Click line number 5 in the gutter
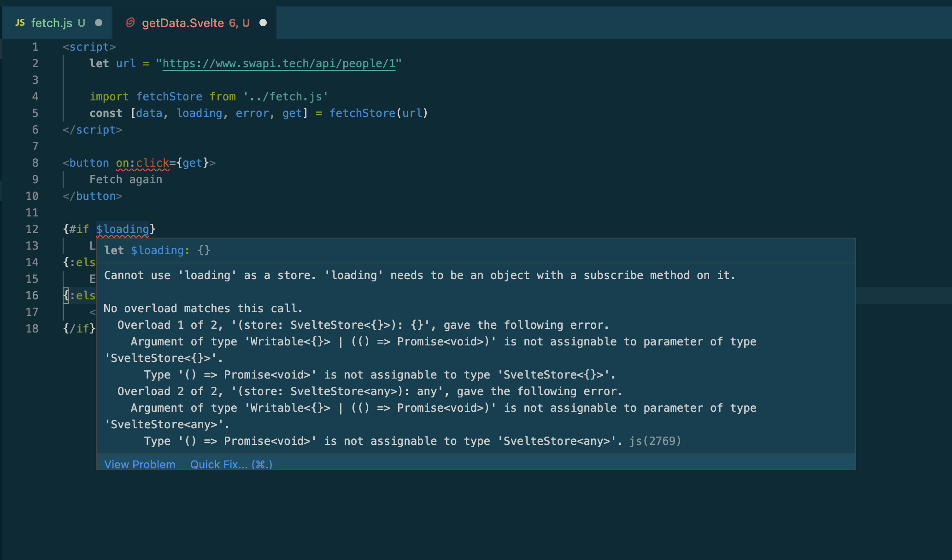 click(x=35, y=113)
